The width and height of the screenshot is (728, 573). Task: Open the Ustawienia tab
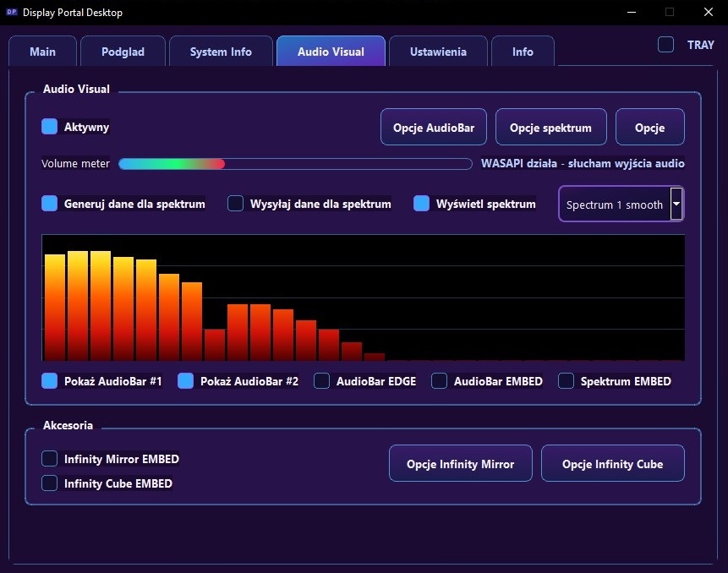438,52
